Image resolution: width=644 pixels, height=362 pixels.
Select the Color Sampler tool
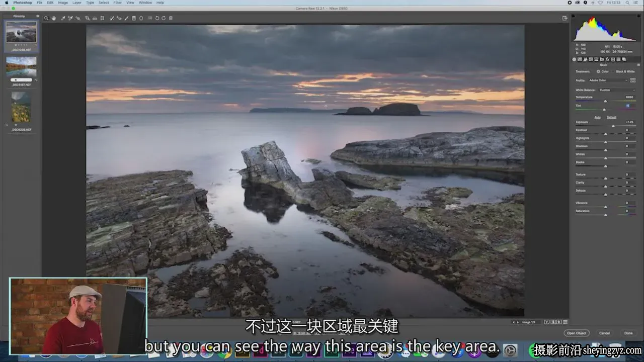70,18
